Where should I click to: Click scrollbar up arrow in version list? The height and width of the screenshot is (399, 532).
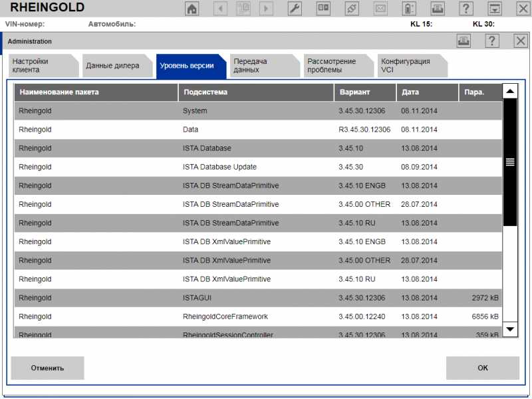click(510, 91)
